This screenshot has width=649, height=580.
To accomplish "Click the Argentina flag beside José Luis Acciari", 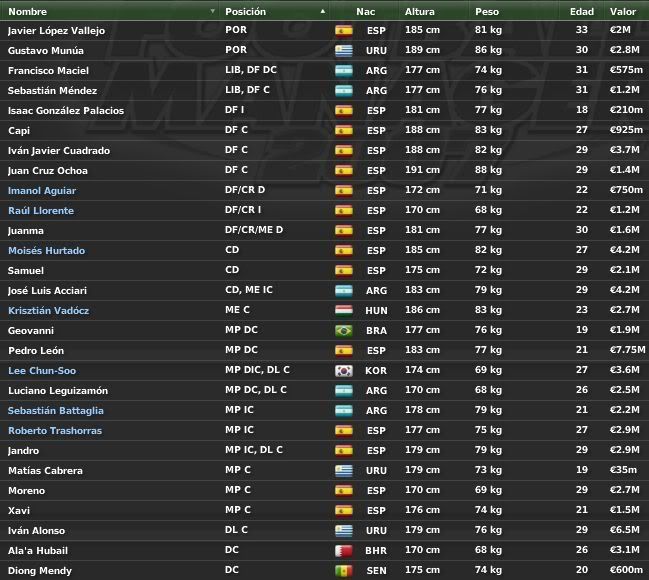I will (x=344, y=291).
